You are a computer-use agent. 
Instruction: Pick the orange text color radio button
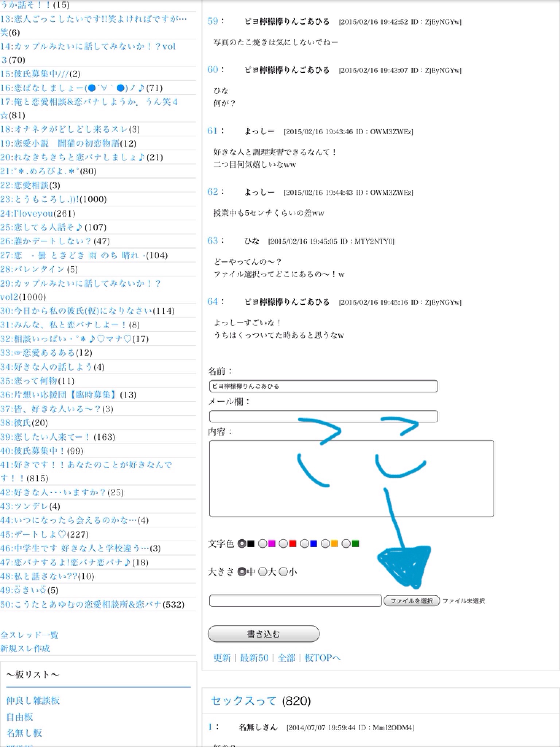click(325, 544)
